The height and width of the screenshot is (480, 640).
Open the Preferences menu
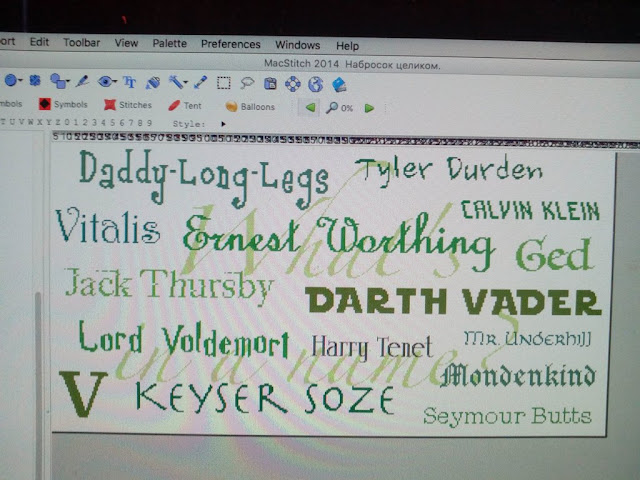(x=231, y=44)
